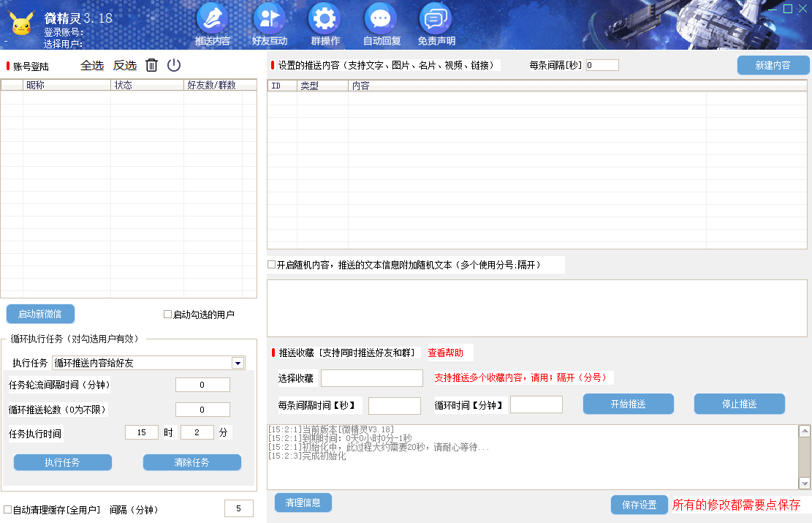This screenshot has height=523, width=812.
Task: Click the 好友数/群数 column header
Action: coord(213,85)
